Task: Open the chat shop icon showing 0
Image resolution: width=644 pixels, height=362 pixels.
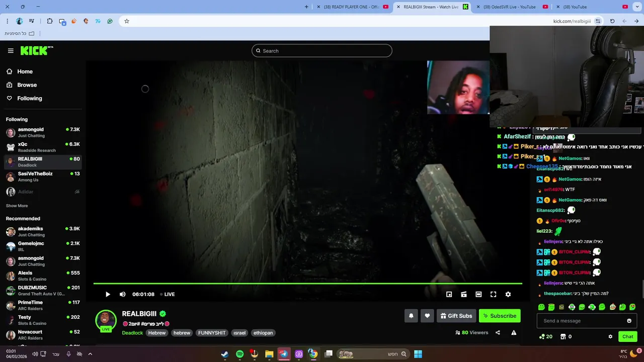Action: pyautogui.click(x=566, y=336)
